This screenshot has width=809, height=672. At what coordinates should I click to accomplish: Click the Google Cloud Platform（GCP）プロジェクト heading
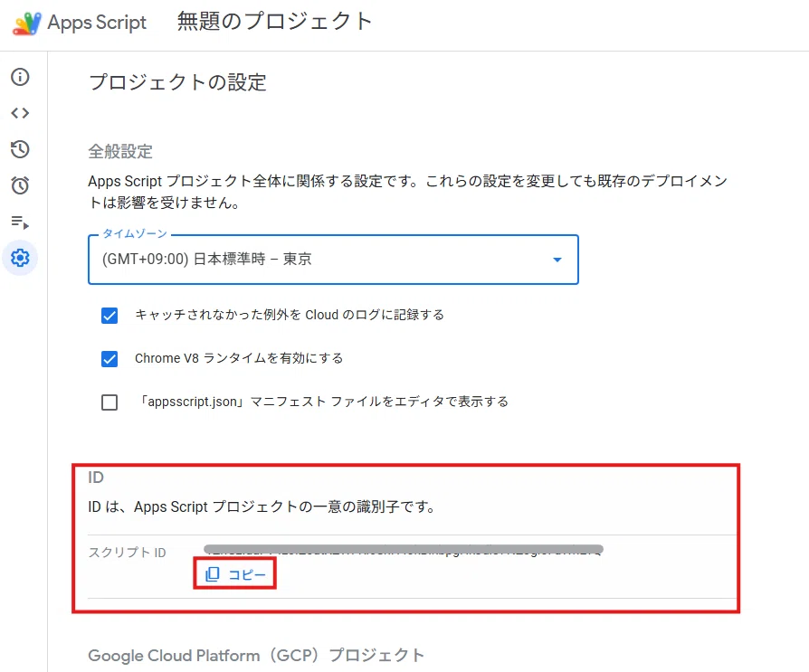[256, 656]
